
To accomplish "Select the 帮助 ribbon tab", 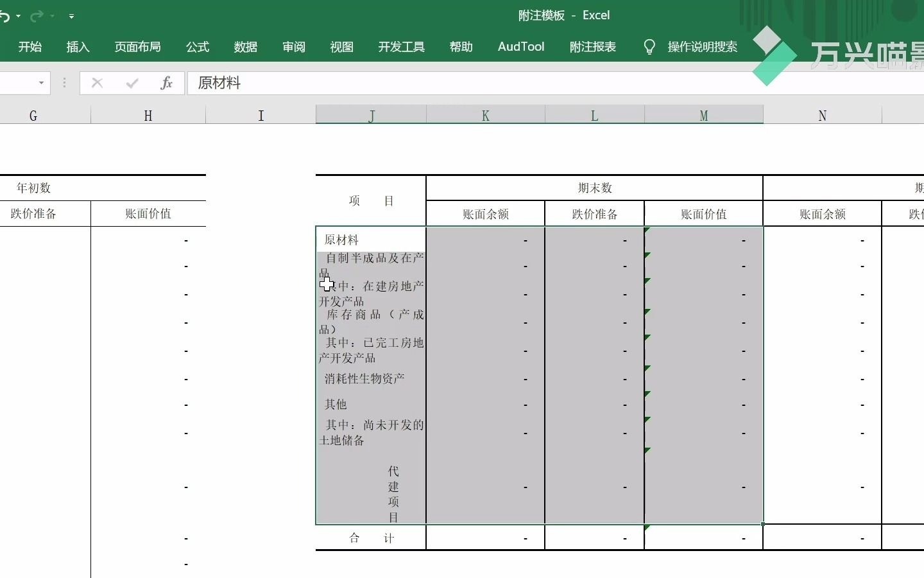I will [461, 47].
